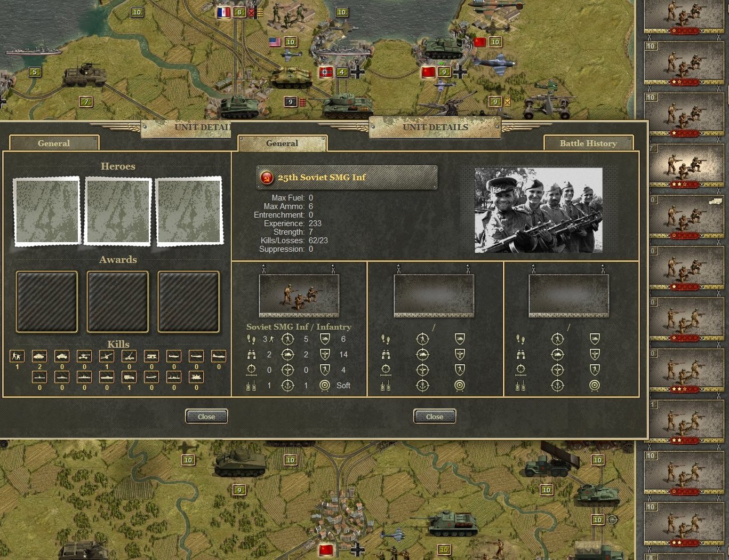Click the train kills icon
729x560 pixels.
(196, 377)
